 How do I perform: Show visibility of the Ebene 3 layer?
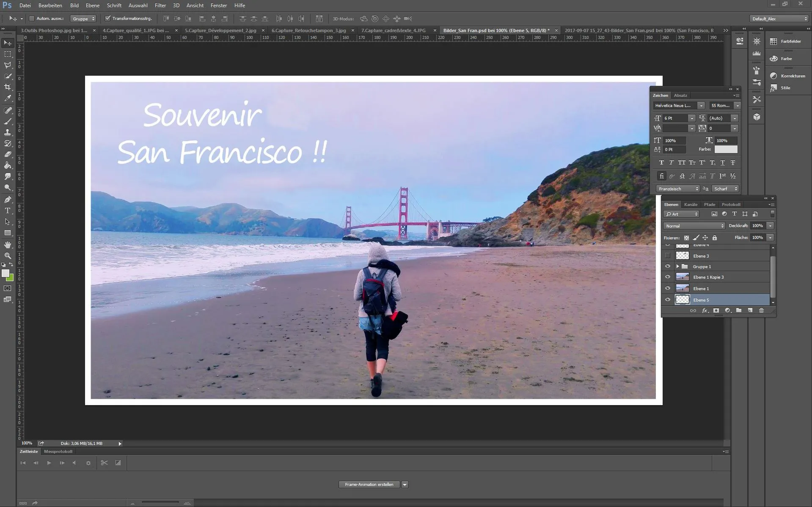(x=668, y=255)
